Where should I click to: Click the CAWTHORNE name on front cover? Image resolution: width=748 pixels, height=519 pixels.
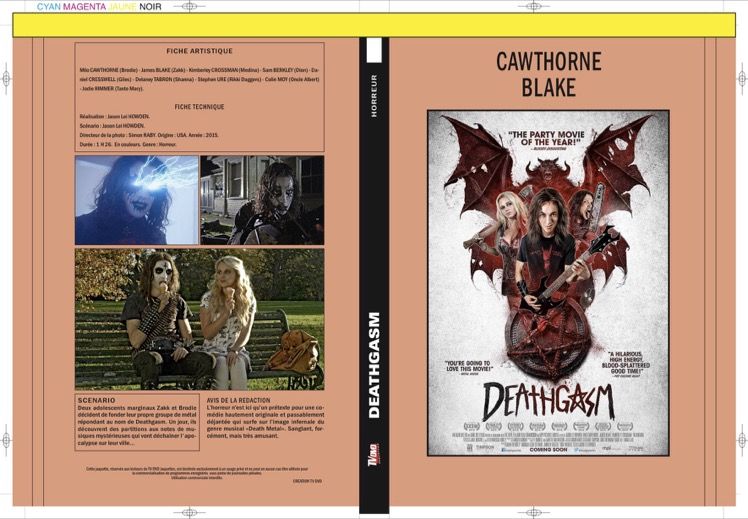[x=549, y=62]
